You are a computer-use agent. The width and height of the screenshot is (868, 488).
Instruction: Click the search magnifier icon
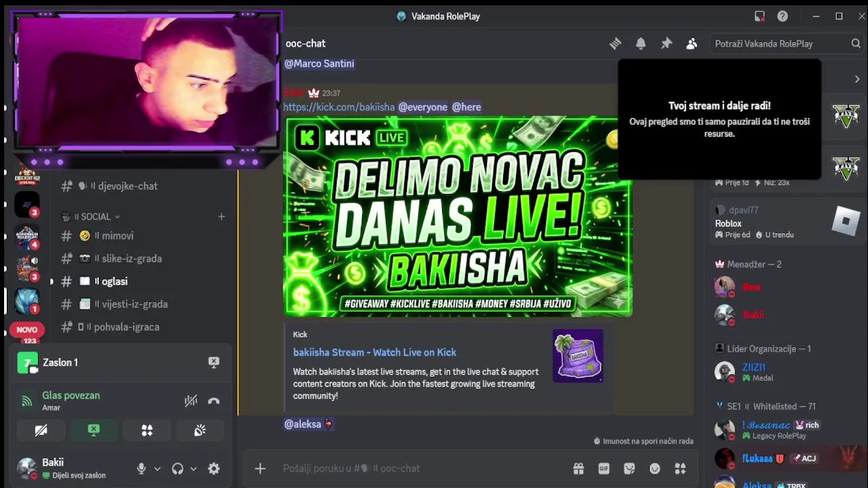(x=856, y=43)
